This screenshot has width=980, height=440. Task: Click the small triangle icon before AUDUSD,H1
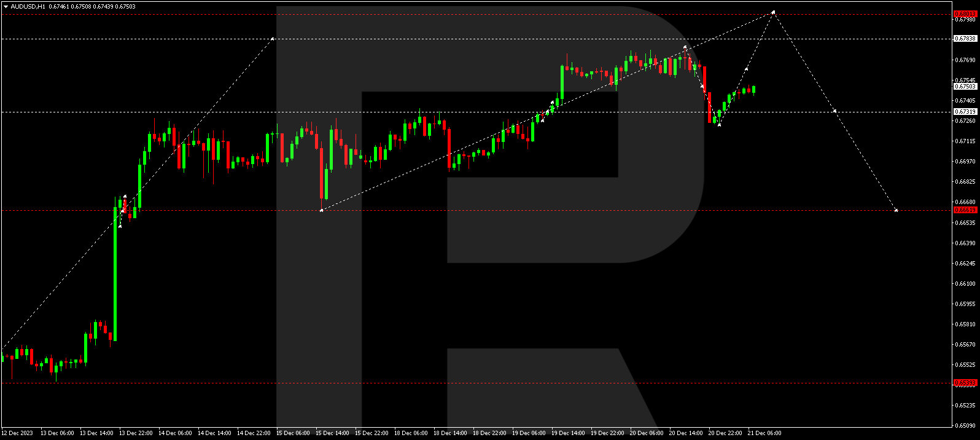pyautogui.click(x=6, y=7)
